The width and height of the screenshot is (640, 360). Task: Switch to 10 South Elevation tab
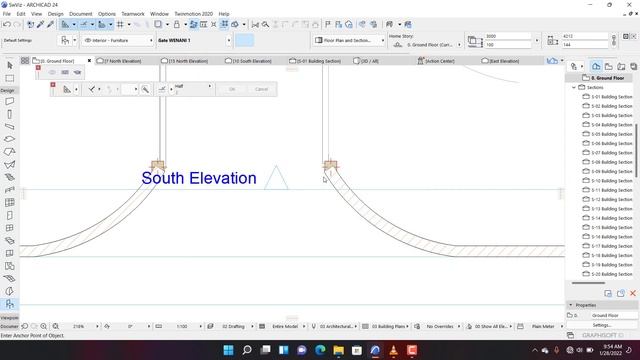(x=248, y=61)
